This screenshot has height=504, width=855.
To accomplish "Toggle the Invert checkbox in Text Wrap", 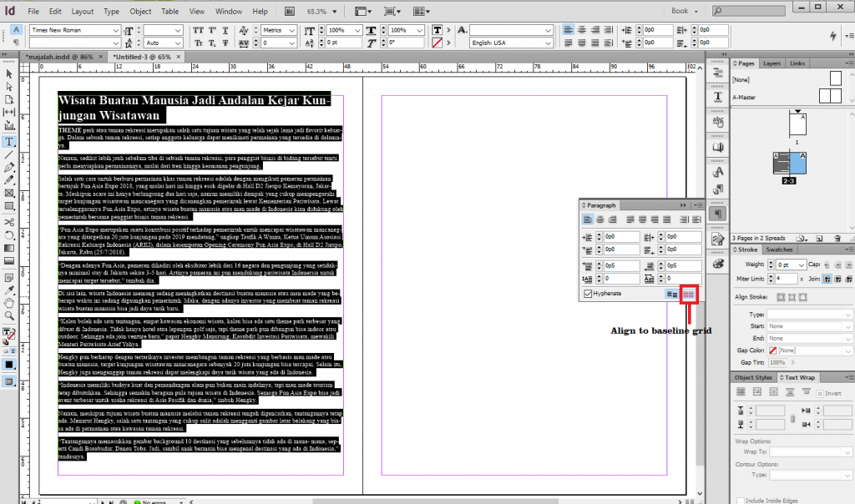I will 820,393.
